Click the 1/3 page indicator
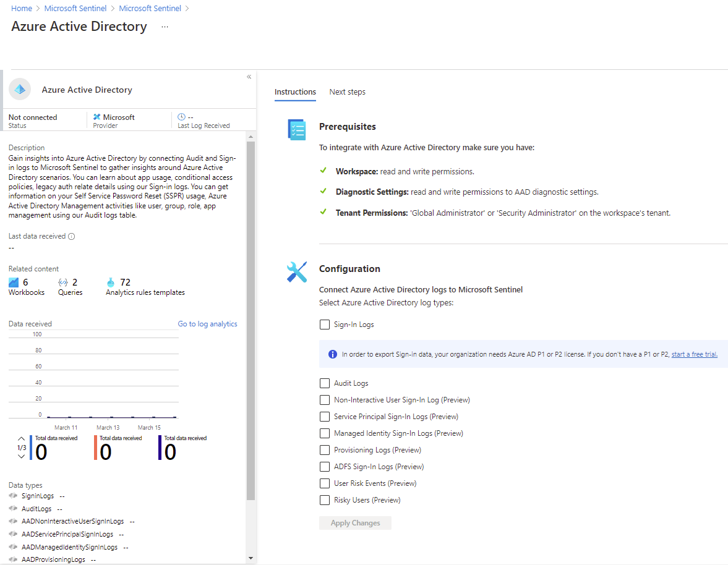This screenshot has width=728, height=565. click(22, 448)
